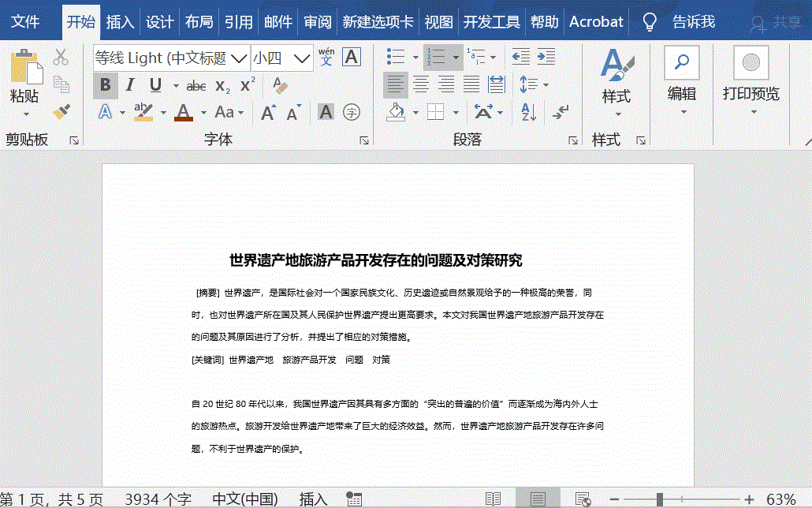
Task: Switch to the 插入 ribbon tab
Action: (x=120, y=21)
